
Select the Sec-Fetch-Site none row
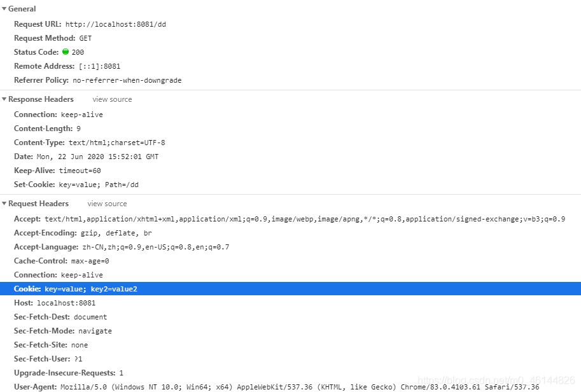(x=290, y=344)
